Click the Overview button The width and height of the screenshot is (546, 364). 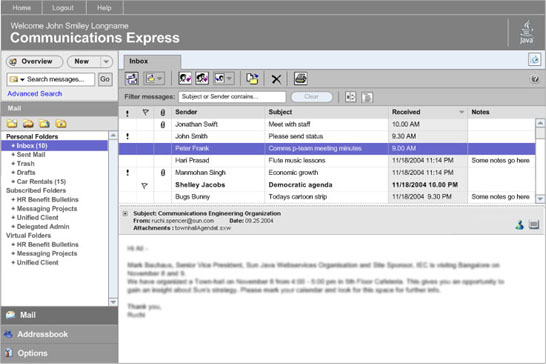34,62
